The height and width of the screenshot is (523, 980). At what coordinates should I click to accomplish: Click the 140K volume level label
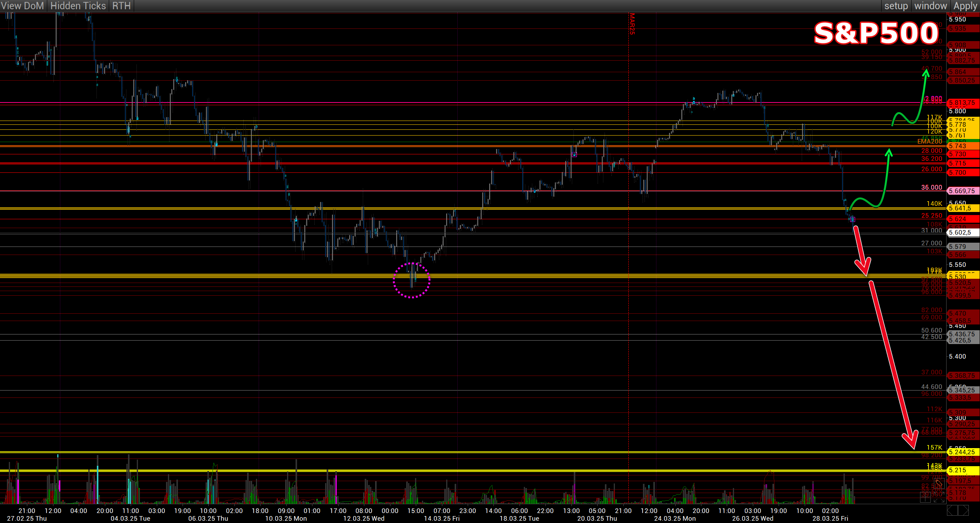[x=934, y=204]
